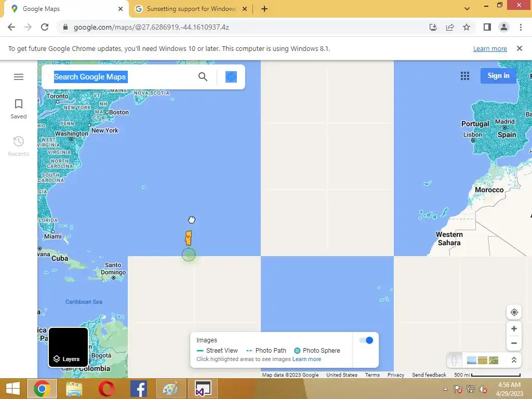Open the Google Maps hamburger menu

(x=19, y=77)
